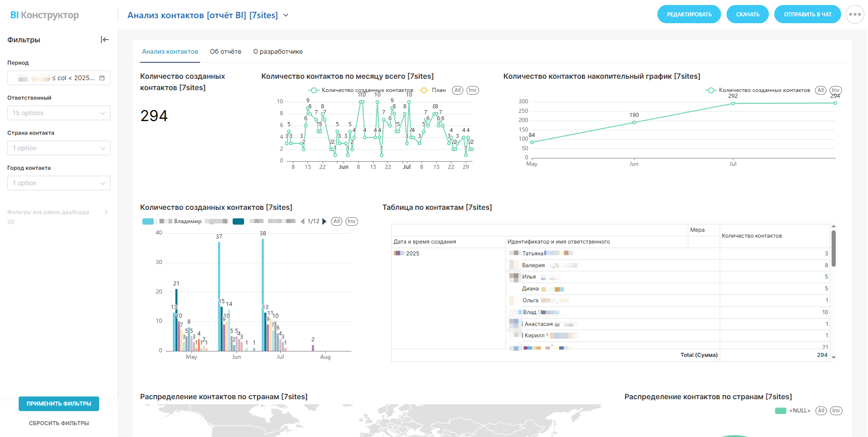This screenshot has width=868, height=437.
Task: Click the dark teal legend color swatch
Action: [238, 222]
